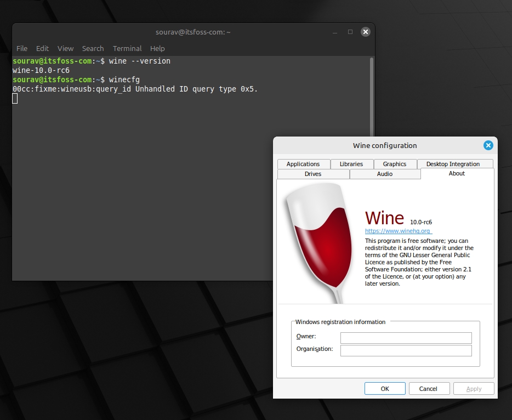The width and height of the screenshot is (512, 420).
Task: Click the Apply button
Action: click(474, 388)
